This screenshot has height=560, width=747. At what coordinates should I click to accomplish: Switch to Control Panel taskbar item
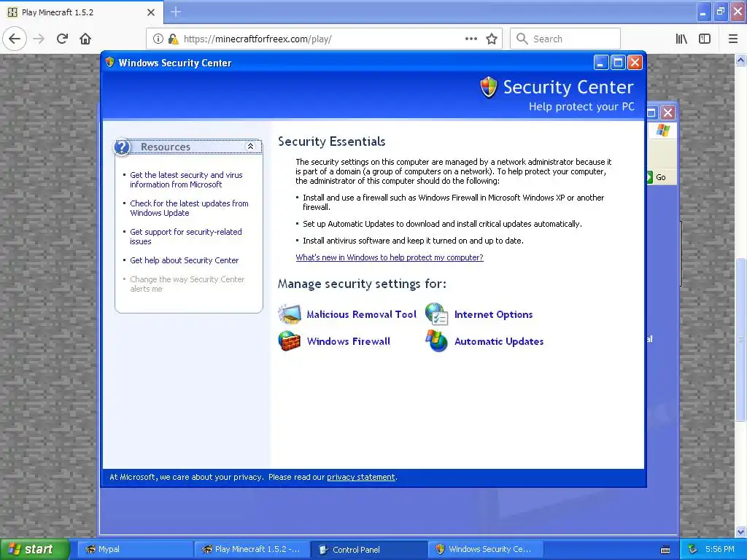pyautogui.click(x=369, y=549)
